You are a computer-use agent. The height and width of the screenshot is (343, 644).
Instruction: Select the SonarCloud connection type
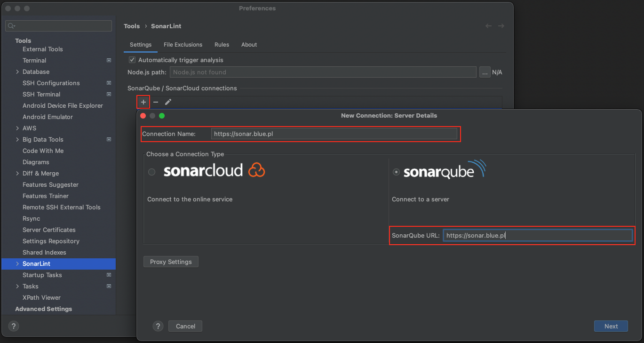151,172
